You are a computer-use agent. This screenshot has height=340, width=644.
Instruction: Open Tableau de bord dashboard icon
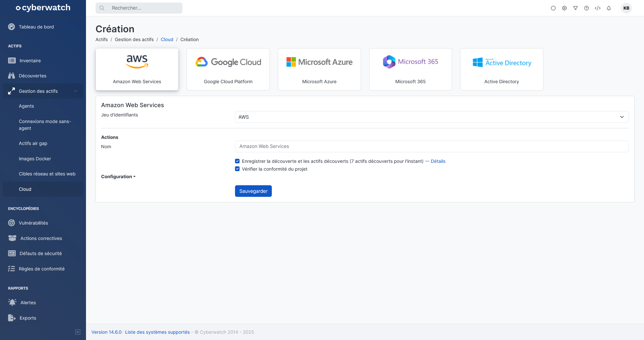(11, 27)
